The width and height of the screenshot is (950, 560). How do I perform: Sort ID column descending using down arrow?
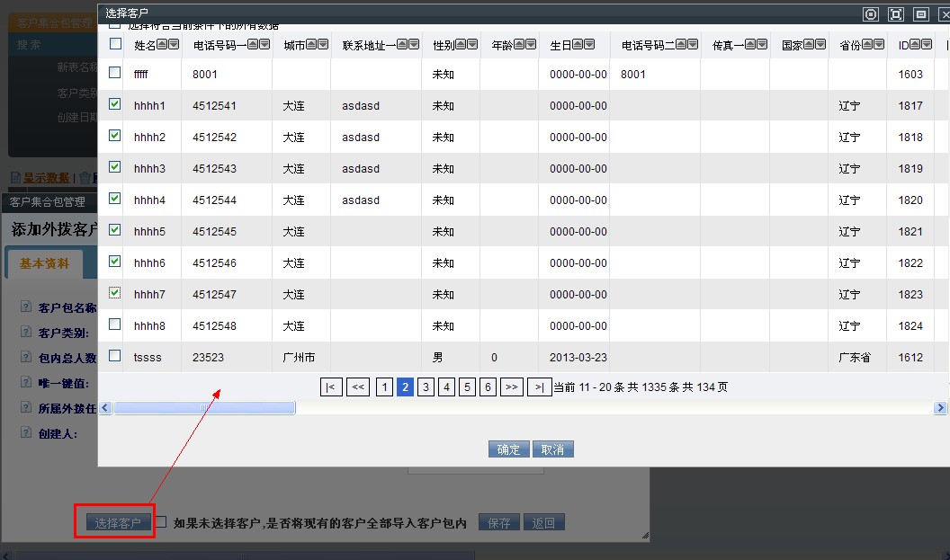click(x=927, y=44)
